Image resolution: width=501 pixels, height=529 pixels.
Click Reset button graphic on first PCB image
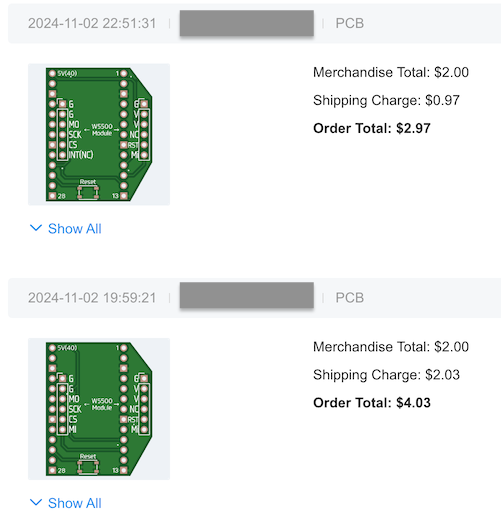click(x=88, y=190)
